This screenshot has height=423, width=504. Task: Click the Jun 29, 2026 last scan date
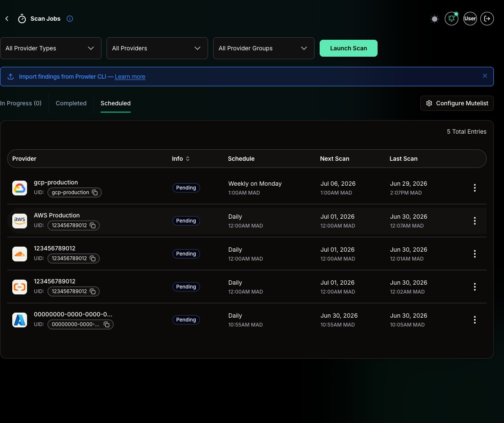(x=408, y=184)
